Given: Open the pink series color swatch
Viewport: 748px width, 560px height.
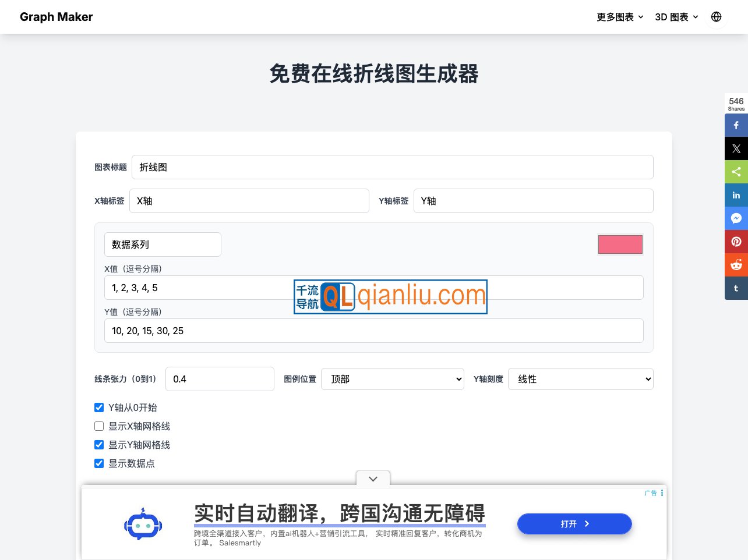Looking at the screenshot, I should (620, 244).
